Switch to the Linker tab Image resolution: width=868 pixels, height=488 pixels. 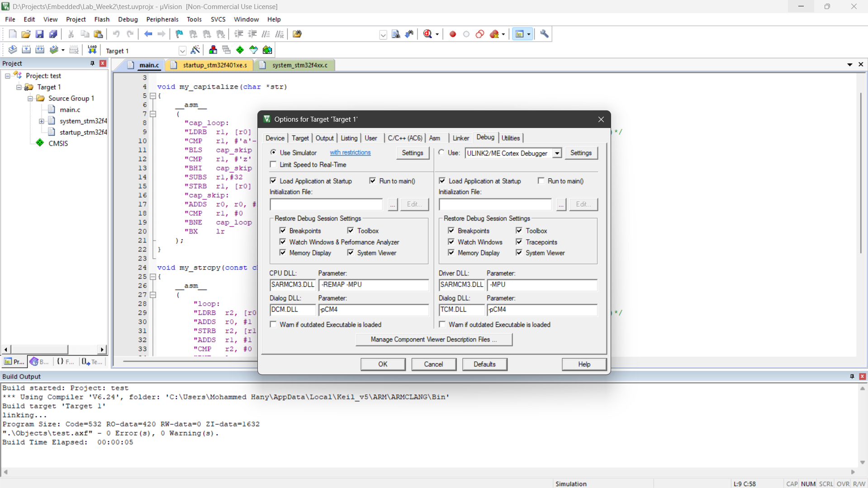tap(460, 138)
